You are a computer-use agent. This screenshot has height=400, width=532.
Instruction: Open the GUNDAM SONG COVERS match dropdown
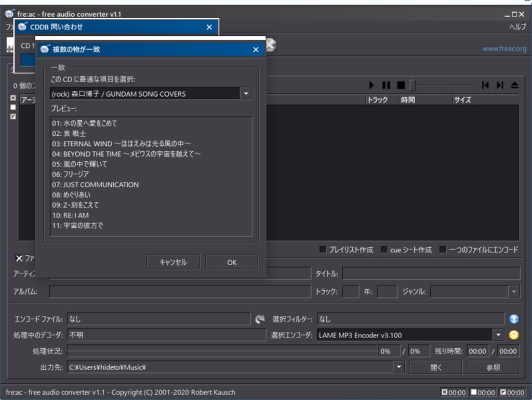click(x=246, y=93)
